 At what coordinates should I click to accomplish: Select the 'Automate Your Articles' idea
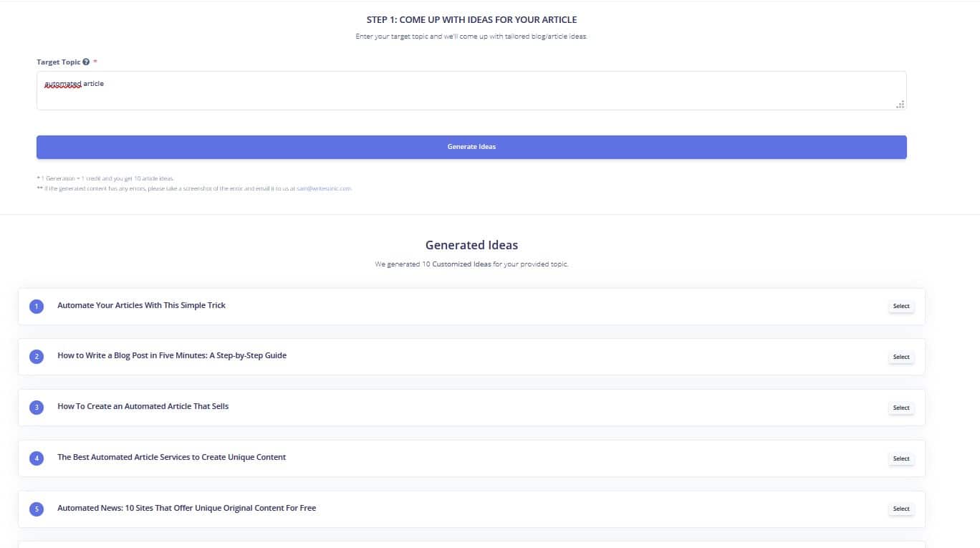click(900, 306)
